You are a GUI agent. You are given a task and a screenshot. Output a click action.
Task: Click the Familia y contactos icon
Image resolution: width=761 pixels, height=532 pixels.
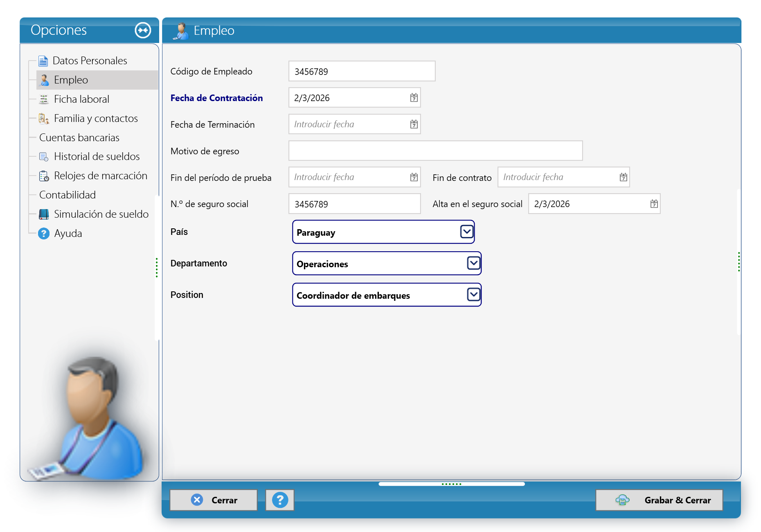tap(44, 118)
